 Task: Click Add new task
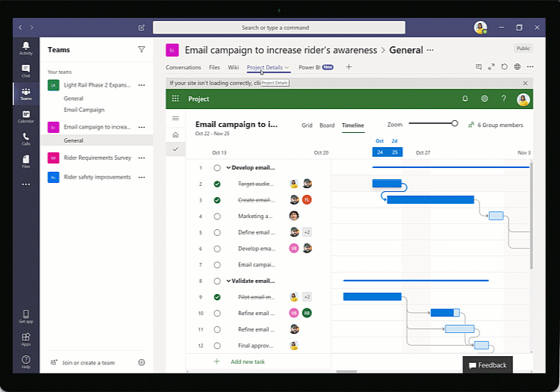click(246, 361)
